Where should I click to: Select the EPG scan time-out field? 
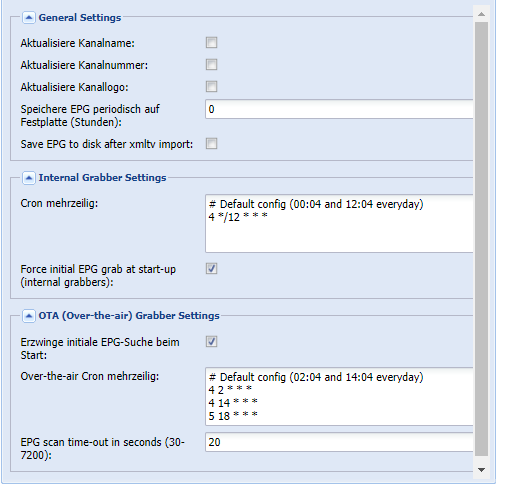click(x=339, y=442)
